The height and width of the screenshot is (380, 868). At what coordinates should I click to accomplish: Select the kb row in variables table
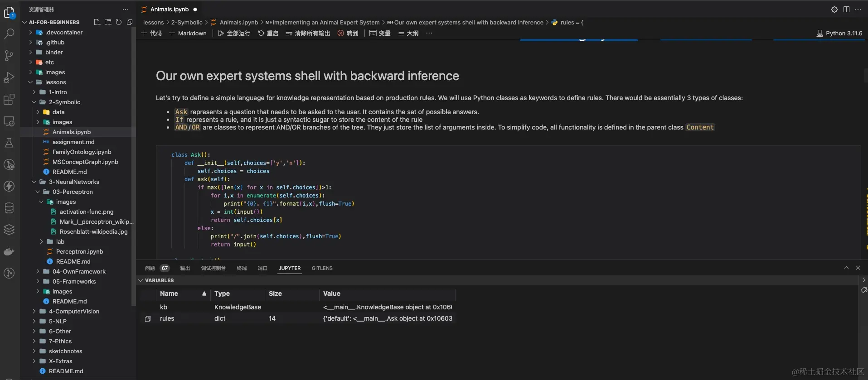[297, 307]
